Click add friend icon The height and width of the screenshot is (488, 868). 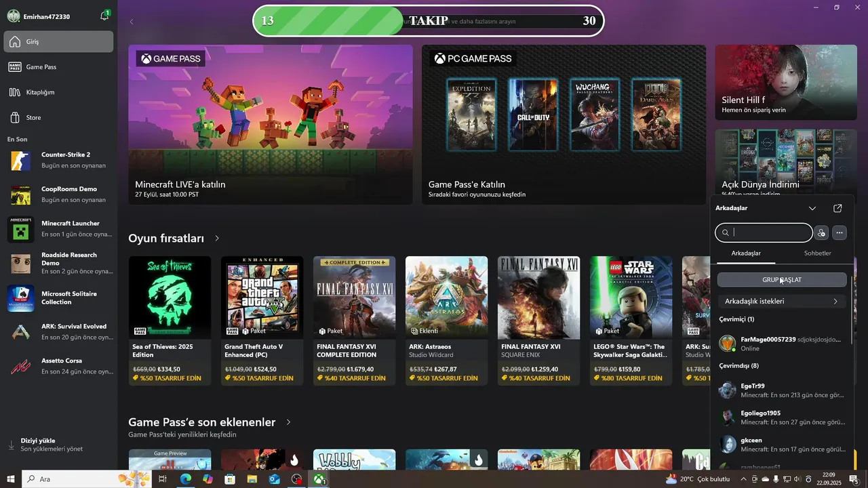[821, 232]
